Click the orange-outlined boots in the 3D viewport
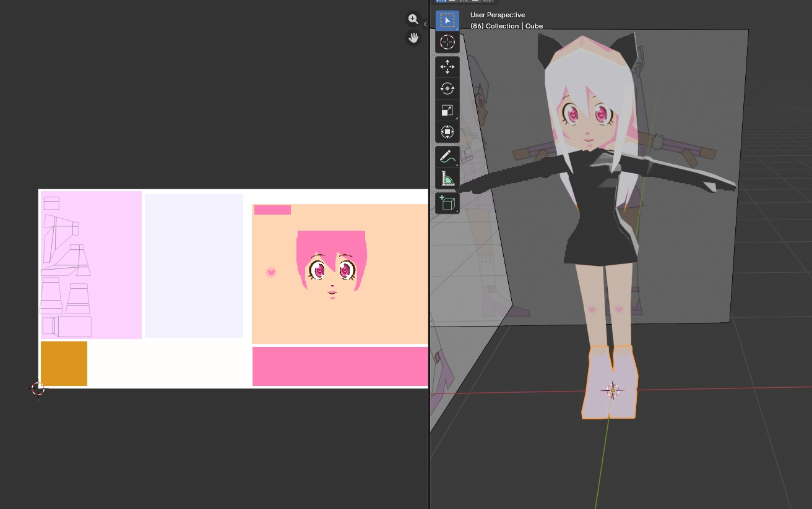The width and height of the screenshot is (812, 509). click(x=610, y=382)
